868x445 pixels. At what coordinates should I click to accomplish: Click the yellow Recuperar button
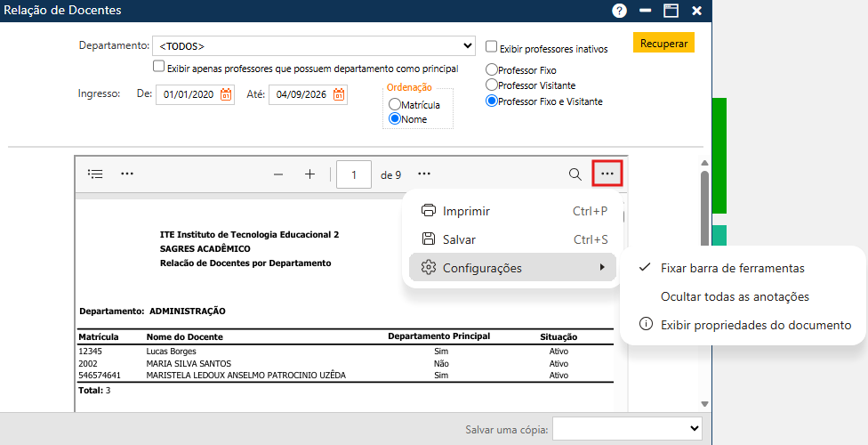tap(663, 44)
